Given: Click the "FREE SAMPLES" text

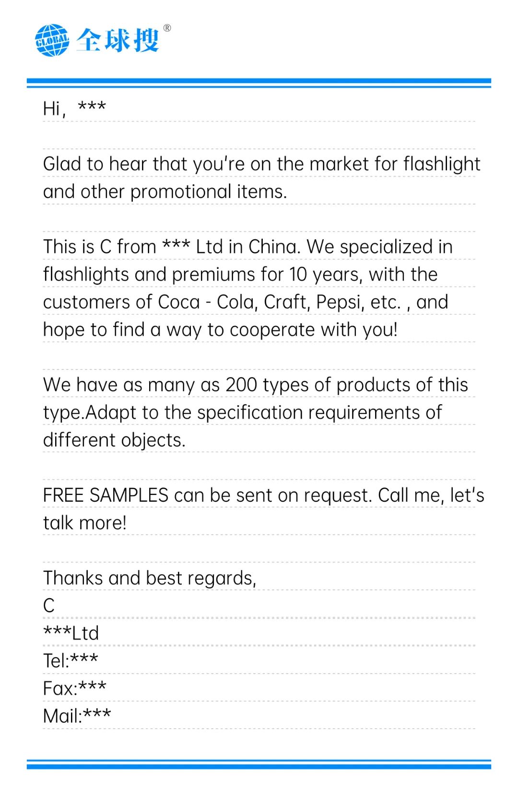Looking at the screenshot, I should coord(106,495).
